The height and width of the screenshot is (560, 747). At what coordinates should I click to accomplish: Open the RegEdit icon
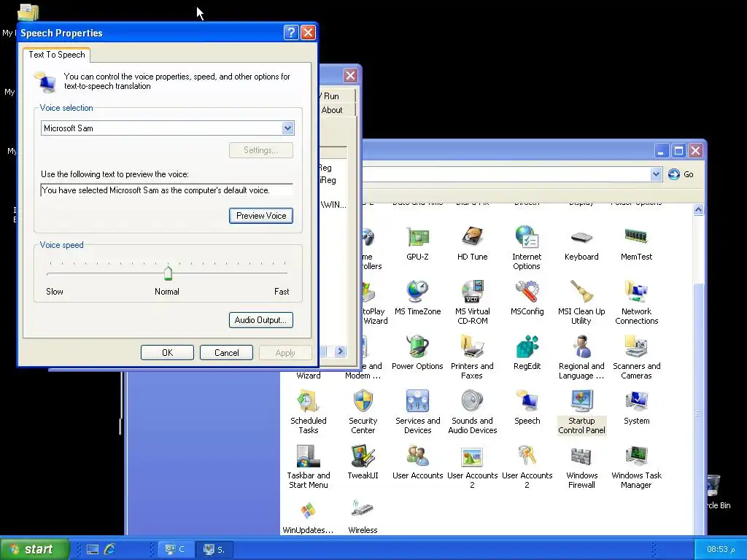tap(527, 352)
